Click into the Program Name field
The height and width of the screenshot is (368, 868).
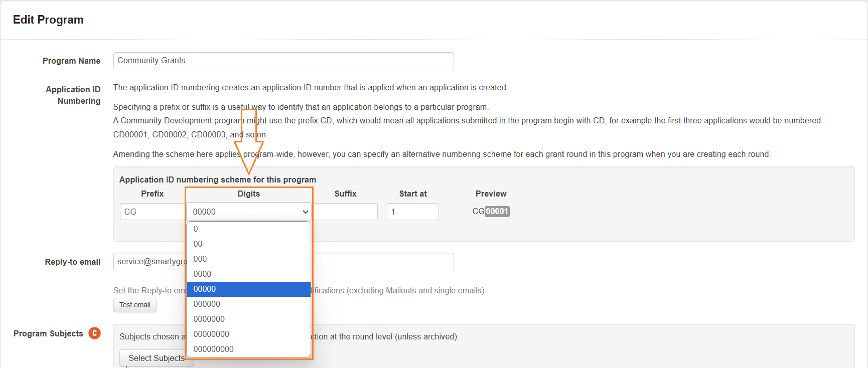pyautogui.click(x=283, y=61)
